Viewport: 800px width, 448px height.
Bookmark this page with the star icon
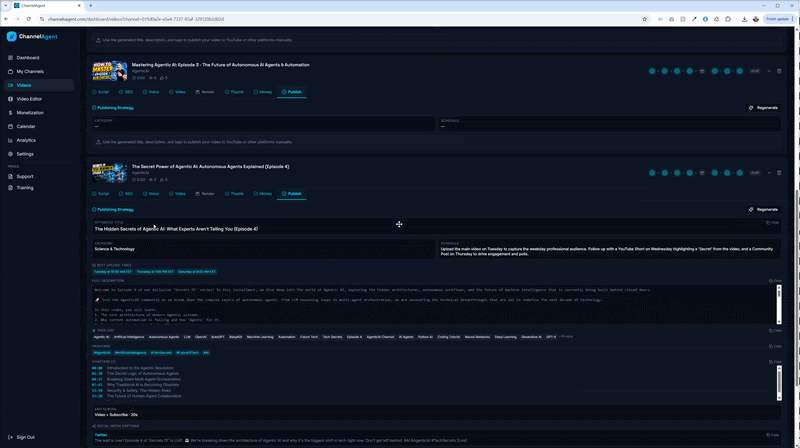[x=644, y=19]
